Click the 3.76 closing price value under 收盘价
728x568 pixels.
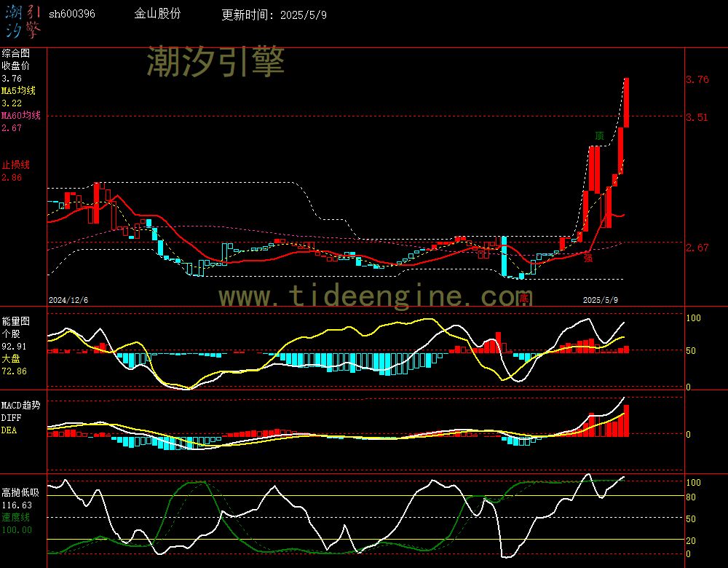[x=12, y=79]
